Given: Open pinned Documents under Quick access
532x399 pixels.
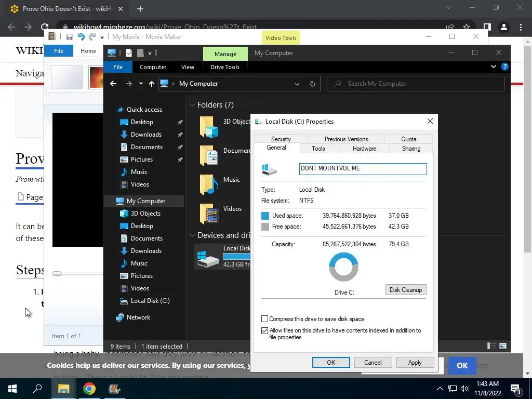Looking at the screenshot, I should (x=147, y=147).
